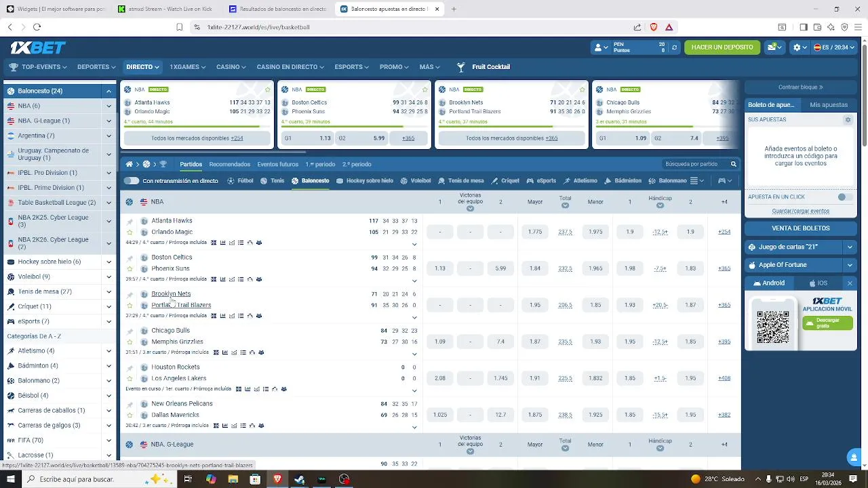Star the Atlanta Hawks featured card
This screenshot has width=868, height=488.
[268, 89]
